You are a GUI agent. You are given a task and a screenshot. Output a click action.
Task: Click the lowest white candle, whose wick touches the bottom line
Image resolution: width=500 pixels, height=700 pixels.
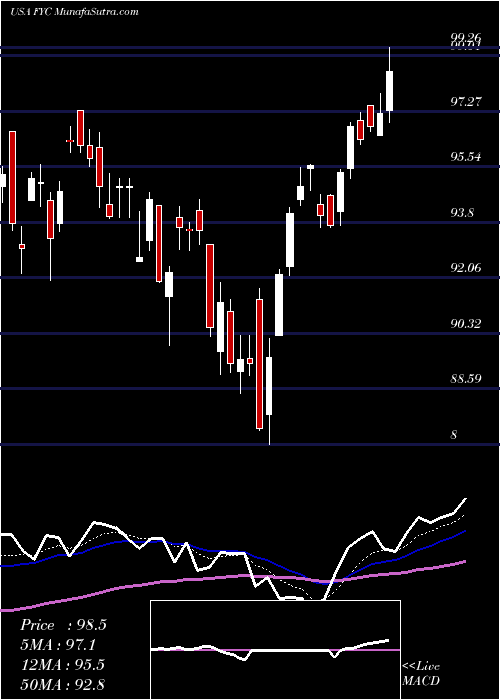click(269, 392)
